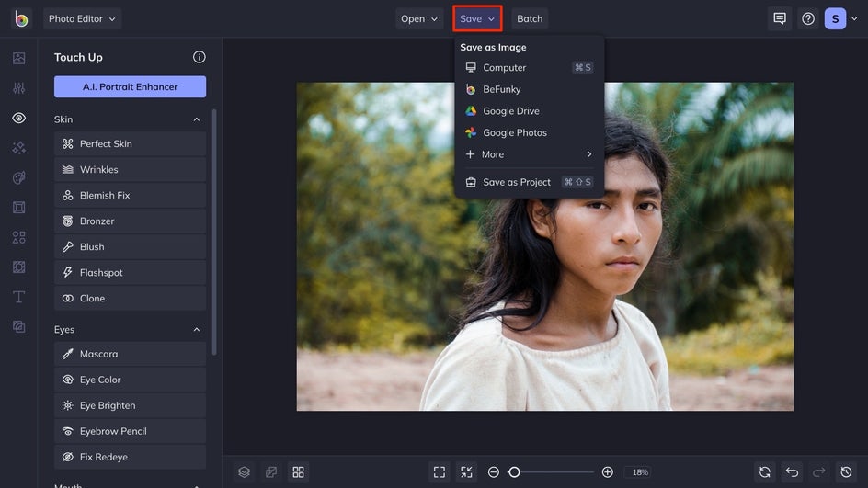Select the Text tool in left sidebar
Image resolution: width=868 pixels, height=488 pixels.
[x=18, y=297]
